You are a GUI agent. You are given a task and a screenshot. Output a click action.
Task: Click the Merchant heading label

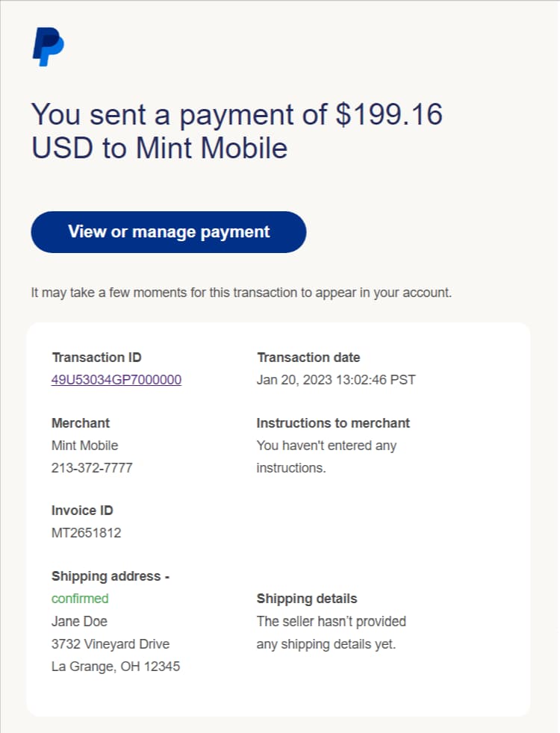coord(81,423)
